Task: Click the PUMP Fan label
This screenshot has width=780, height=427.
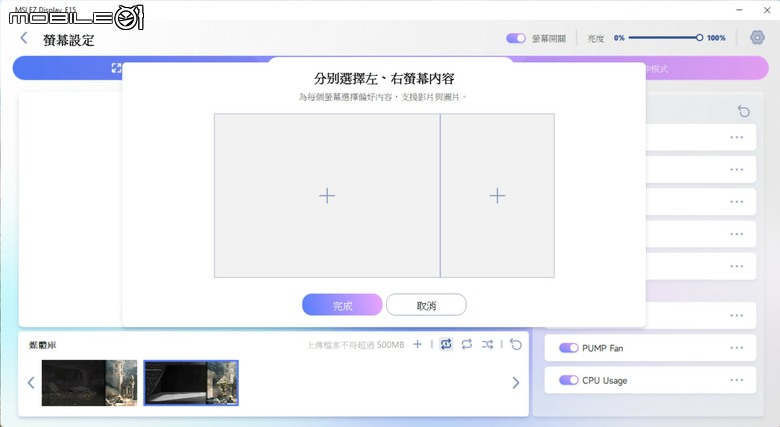Action: [602, 348]
